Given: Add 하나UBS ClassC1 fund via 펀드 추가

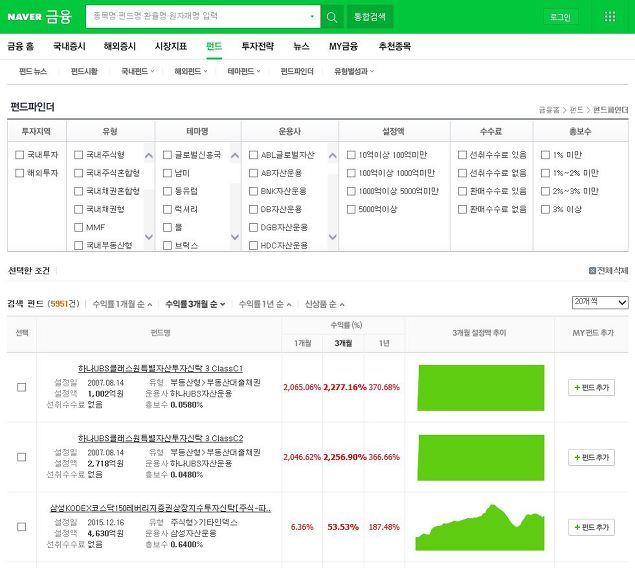Looking at the screenshot, I should (591, 387).
